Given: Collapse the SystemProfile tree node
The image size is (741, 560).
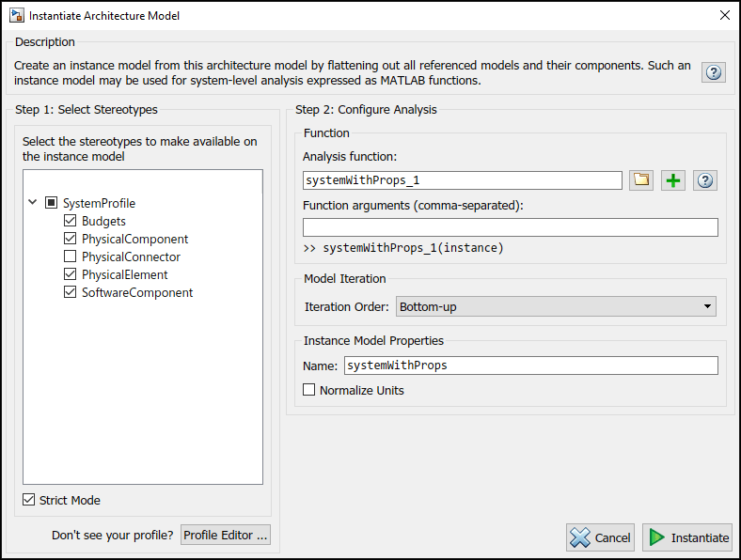Looking at the screenshot, I should pyautogui.click(x=33, y=203).
